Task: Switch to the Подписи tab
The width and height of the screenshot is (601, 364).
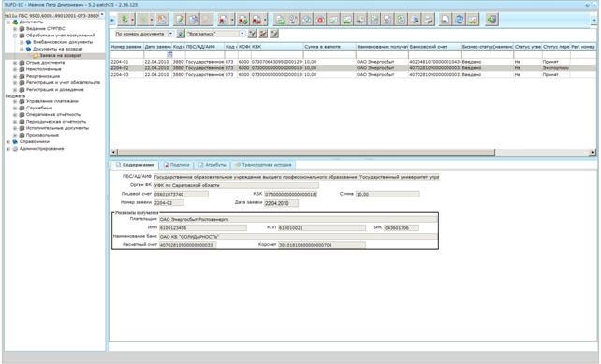Action: click(176, 165)
